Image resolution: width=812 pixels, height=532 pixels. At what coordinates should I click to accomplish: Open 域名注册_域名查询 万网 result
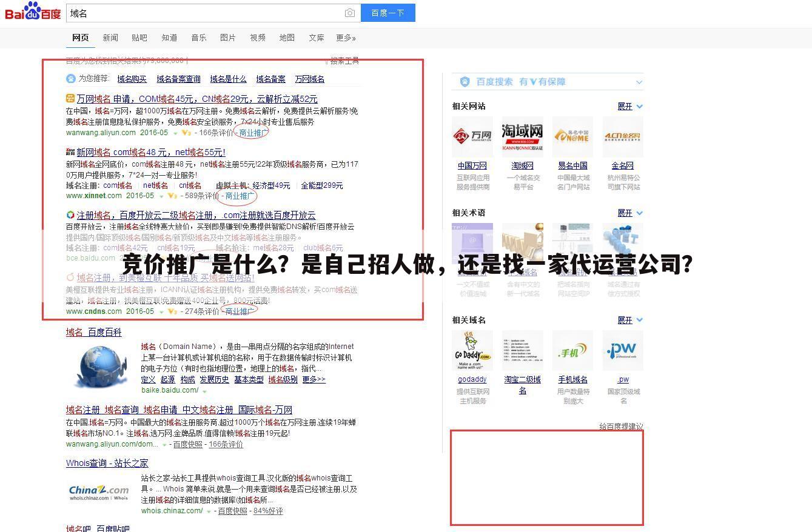[179, 410]
